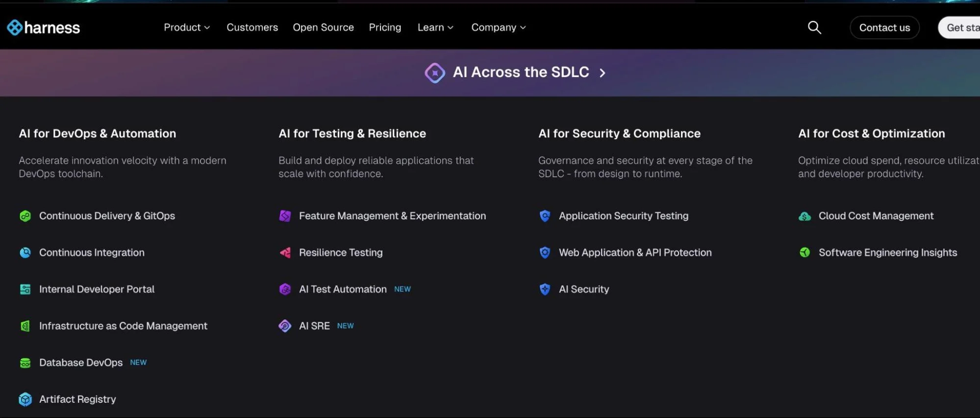980x418 pixels.
Task: Click the NEW badge beside AI SRE
Action: pos(345,326)
